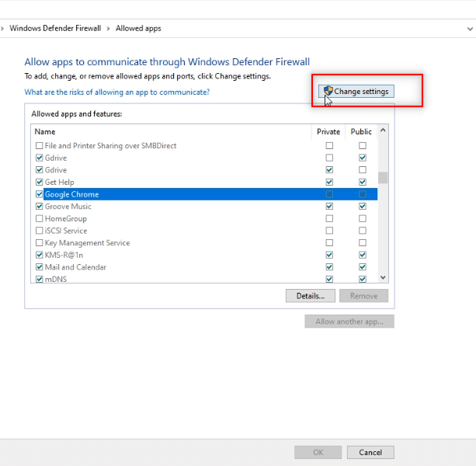The width and height of the screenshot is (476, 466).
Task: Check Public box for iSCSI Service
Action: (363, 231)
